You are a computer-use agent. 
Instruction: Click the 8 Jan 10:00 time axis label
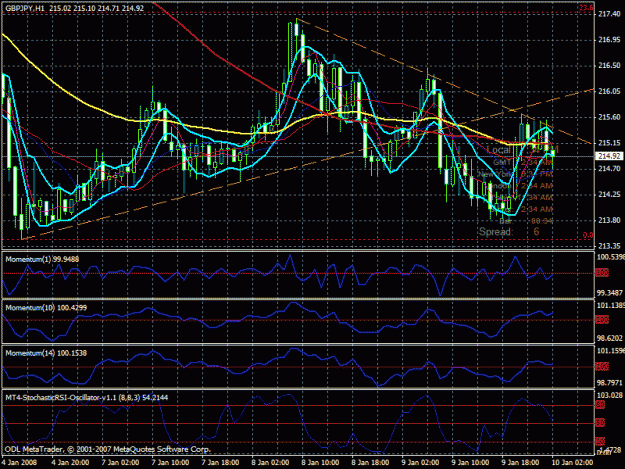[x=320, y=463]
